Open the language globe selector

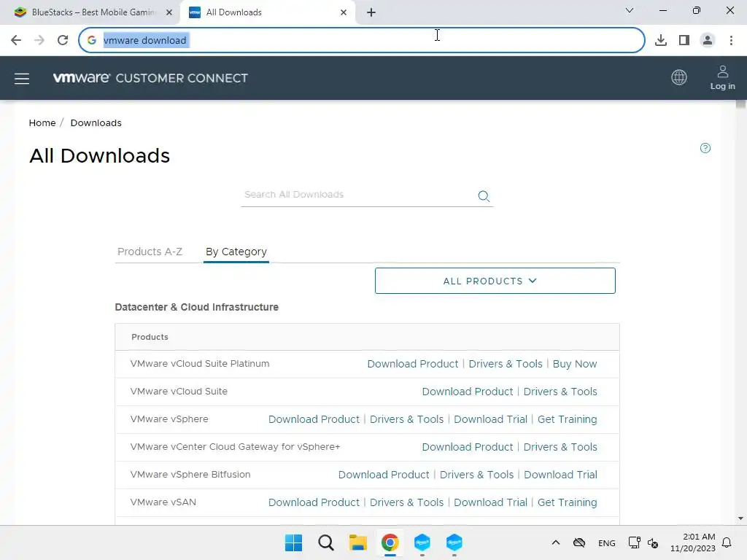[679, 77]
